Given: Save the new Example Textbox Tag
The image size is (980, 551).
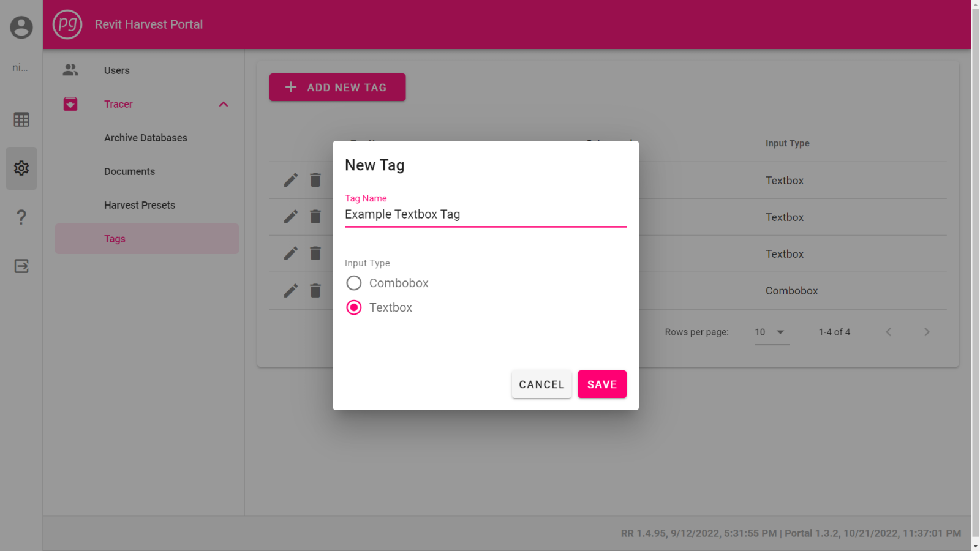Looking at the screenshot, I should [601, 384].
